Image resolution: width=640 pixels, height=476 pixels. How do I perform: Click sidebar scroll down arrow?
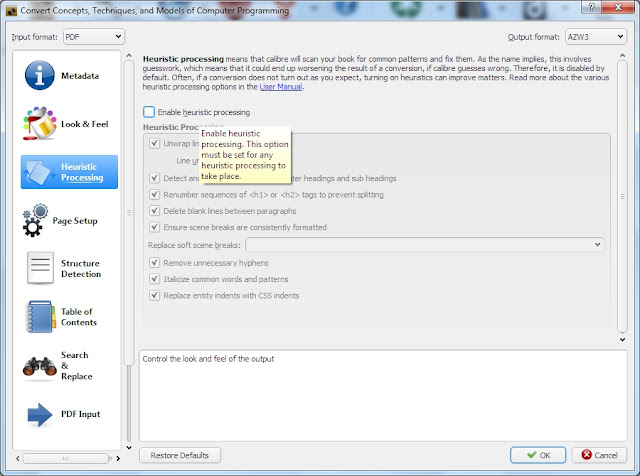tap(129, 447)
